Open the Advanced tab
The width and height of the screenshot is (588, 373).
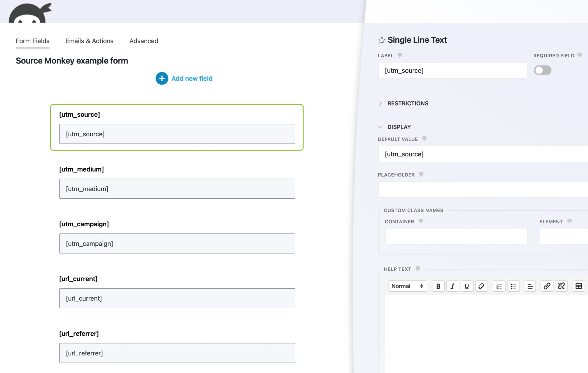pyautogui.click(x=144, y=41)
